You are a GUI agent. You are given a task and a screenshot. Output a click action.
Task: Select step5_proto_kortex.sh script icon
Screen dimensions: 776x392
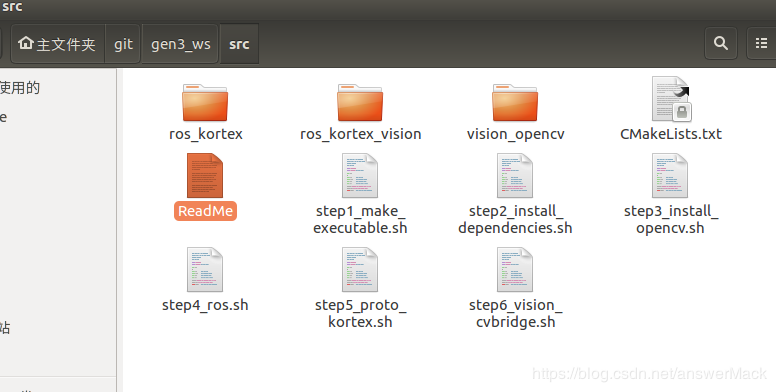[360, 270]
